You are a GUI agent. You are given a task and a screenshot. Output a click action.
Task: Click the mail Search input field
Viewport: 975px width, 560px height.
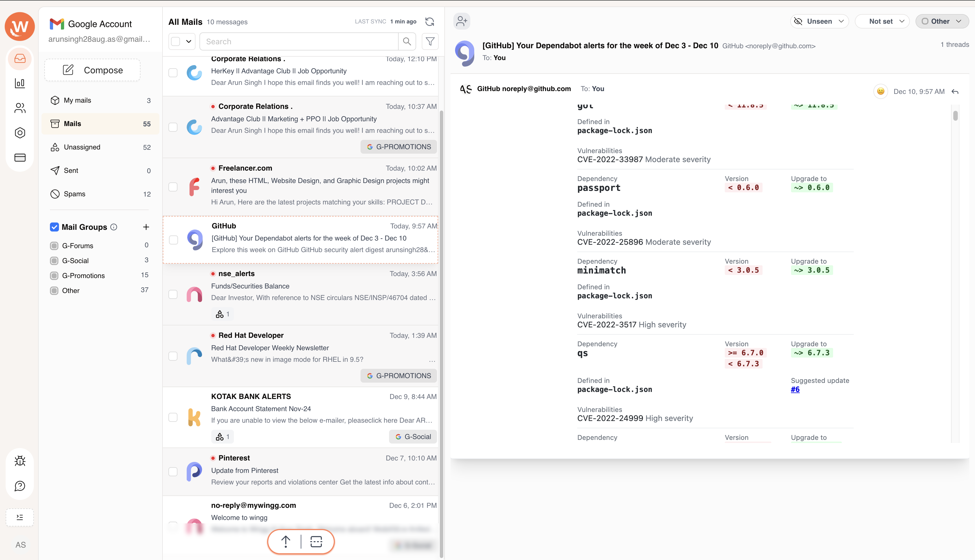(x=298, y=41)
